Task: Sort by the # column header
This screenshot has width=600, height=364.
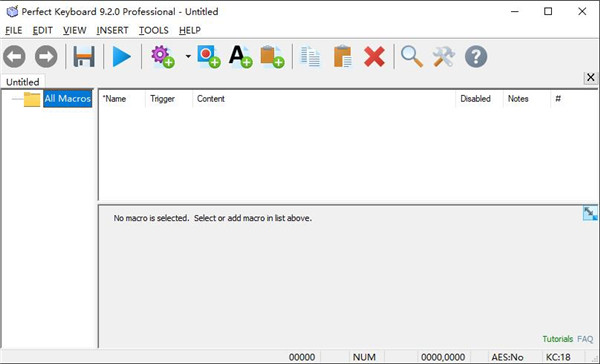Action: click(x=573, y=99)
